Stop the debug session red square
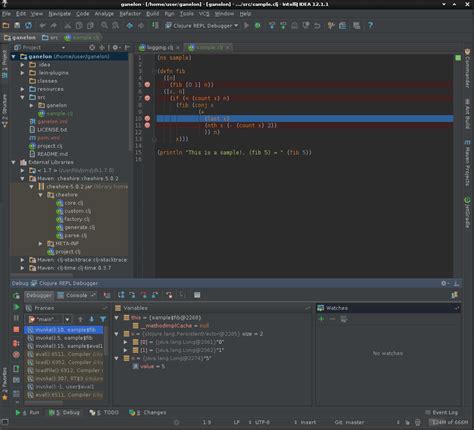Screen dimensions: 474x430 pyautogui.click(x=16, y=330)
